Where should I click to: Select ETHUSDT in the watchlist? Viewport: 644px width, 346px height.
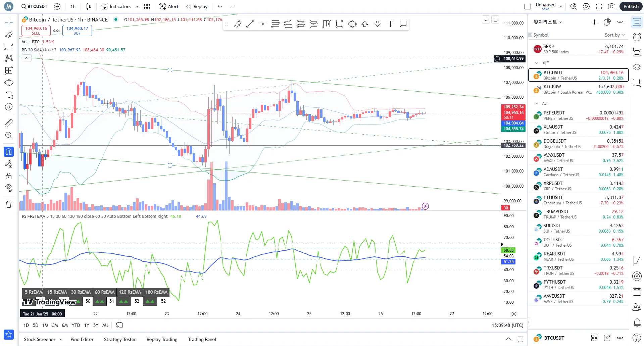[x=579, y=200]
